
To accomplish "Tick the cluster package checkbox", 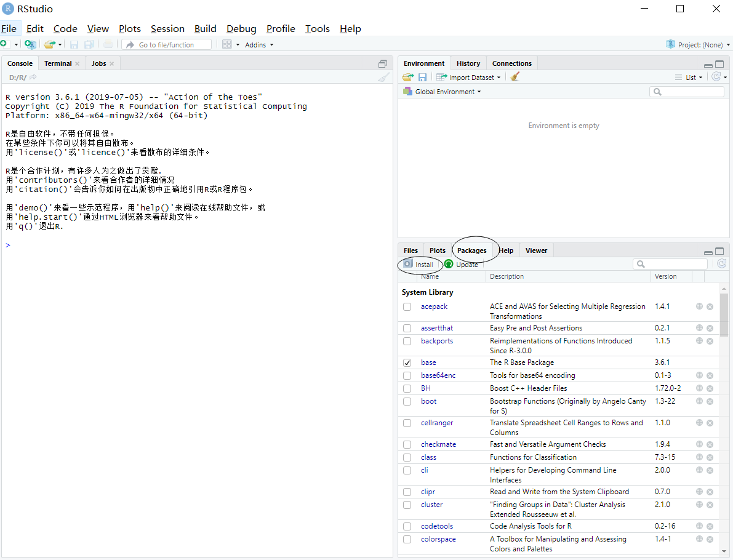I will [407, 505].
